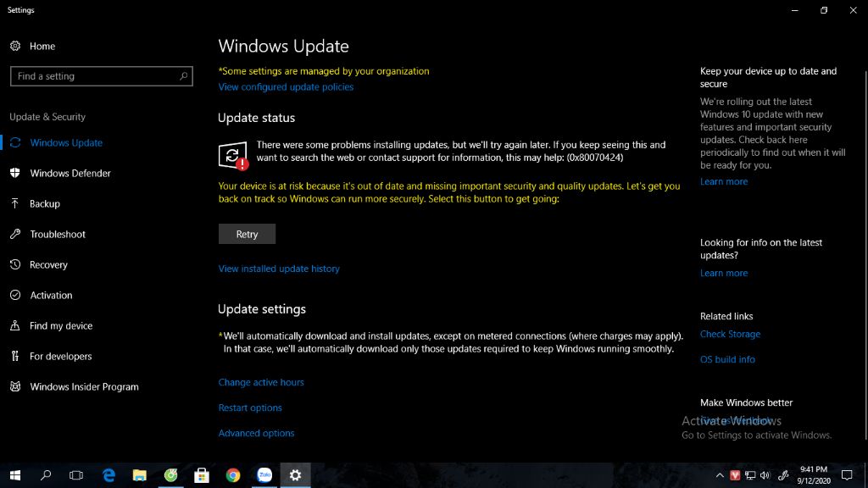Click the Settings gear on taskbar

(296, 474)
